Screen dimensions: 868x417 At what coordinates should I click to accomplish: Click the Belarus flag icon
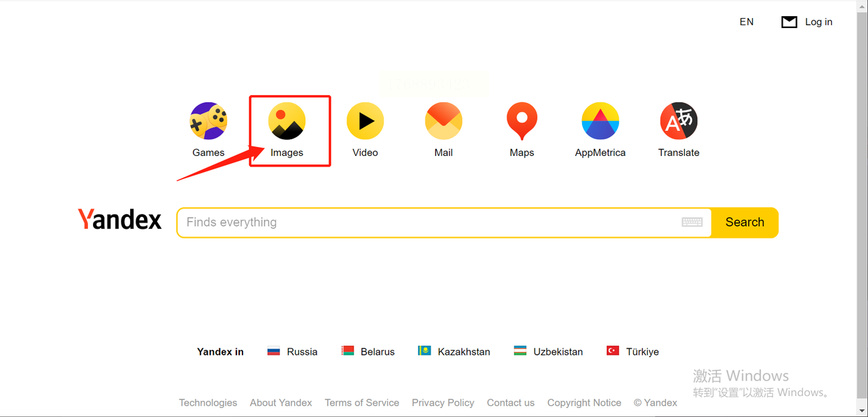(347, 351)
